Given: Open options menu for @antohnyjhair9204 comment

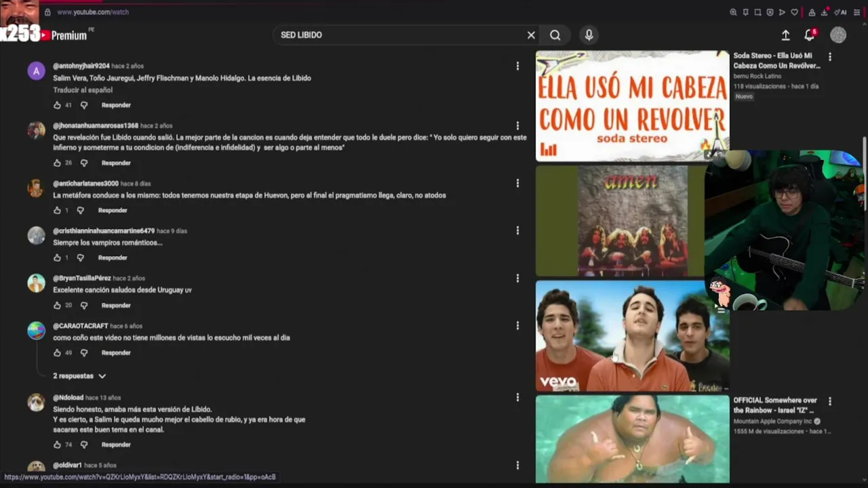Looking at the screenshot, I should coord(517,66).
